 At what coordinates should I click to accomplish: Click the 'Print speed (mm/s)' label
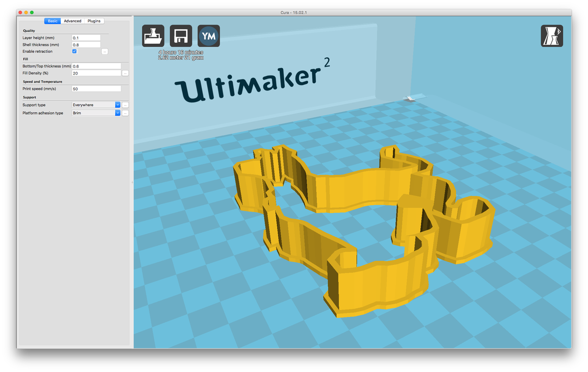40,89
